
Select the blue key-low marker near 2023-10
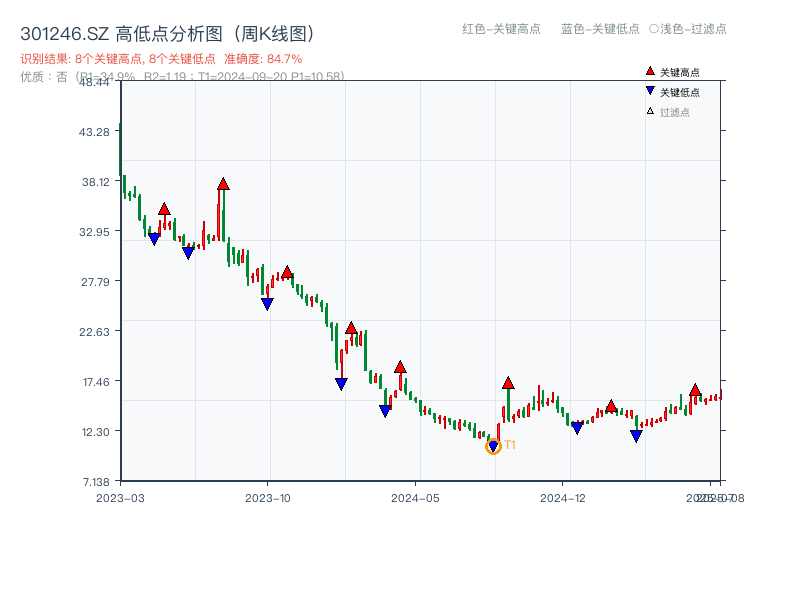(266, 303)
